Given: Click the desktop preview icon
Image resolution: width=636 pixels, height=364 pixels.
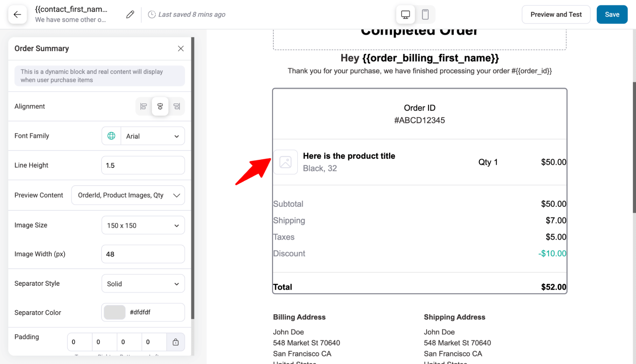Looking at the screenshot, I should point(405,14).
